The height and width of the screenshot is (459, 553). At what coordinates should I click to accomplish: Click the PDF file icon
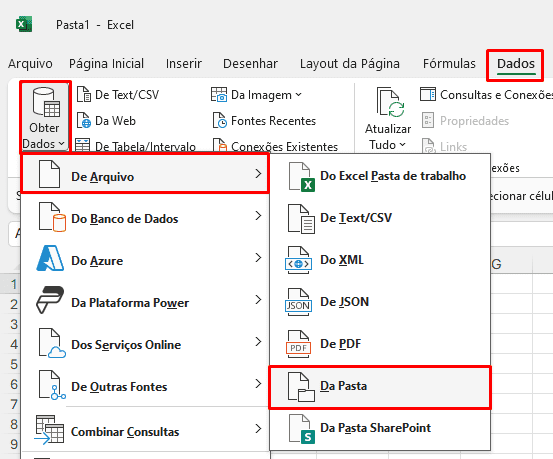coord(298,344)
